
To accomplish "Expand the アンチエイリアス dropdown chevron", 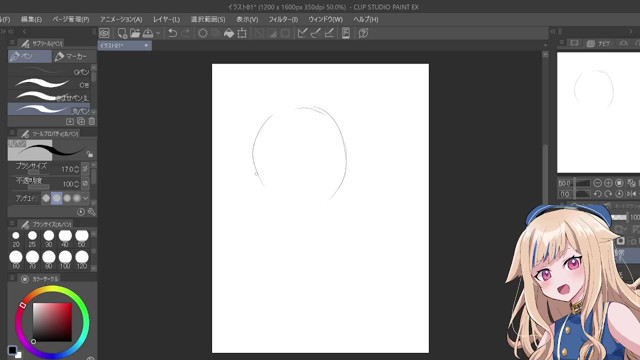I will (85, 198).
